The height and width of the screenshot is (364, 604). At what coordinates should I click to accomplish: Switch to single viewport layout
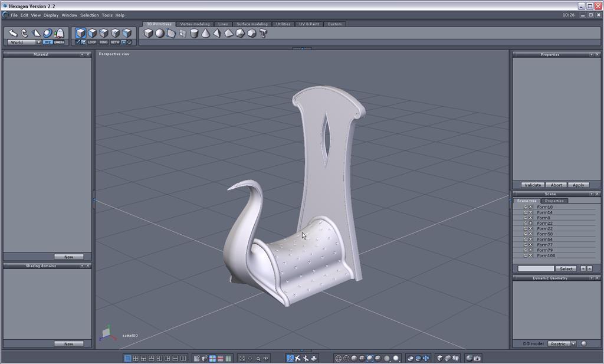(x=127, y=358)
